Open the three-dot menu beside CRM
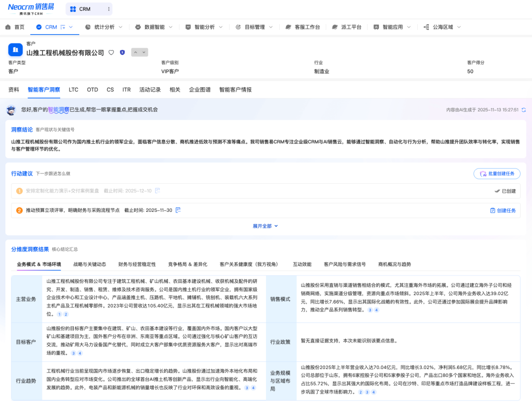This screenshot has width=532, height=409. point(108,9)
